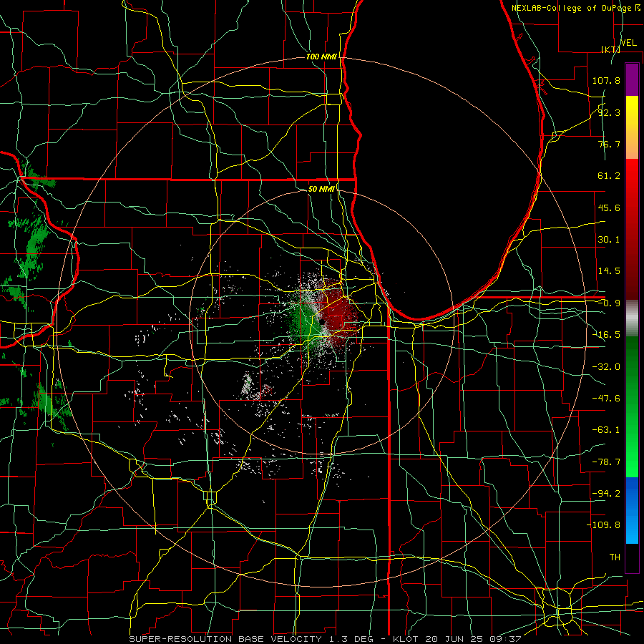Select the 14.5 scale value
Screen dimensions: 644x644
coord(609,271)
